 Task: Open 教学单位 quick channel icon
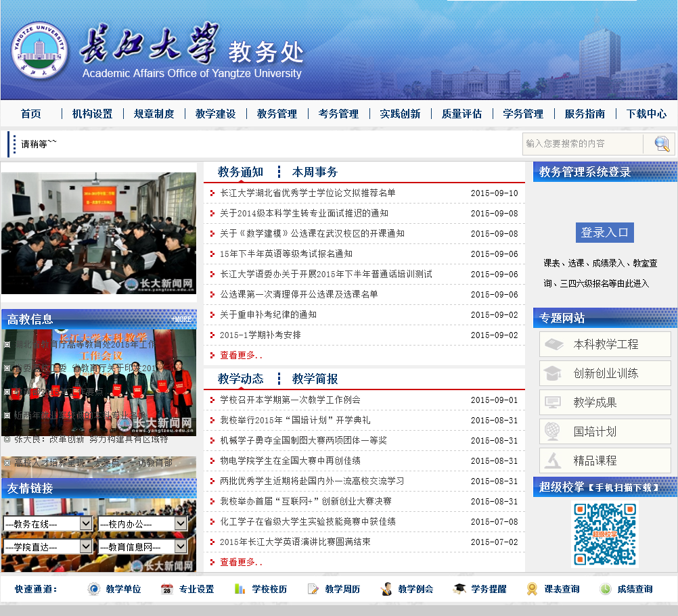pos(93,589)
